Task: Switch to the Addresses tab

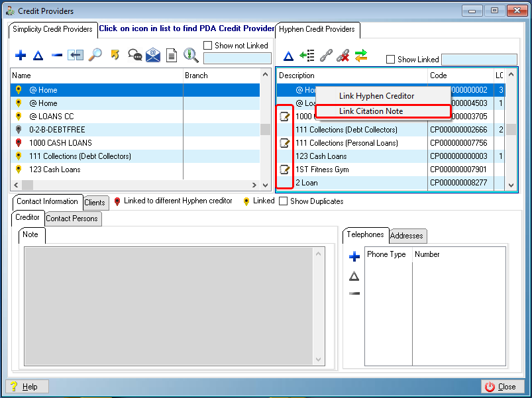Action: (x=407, y=236)
